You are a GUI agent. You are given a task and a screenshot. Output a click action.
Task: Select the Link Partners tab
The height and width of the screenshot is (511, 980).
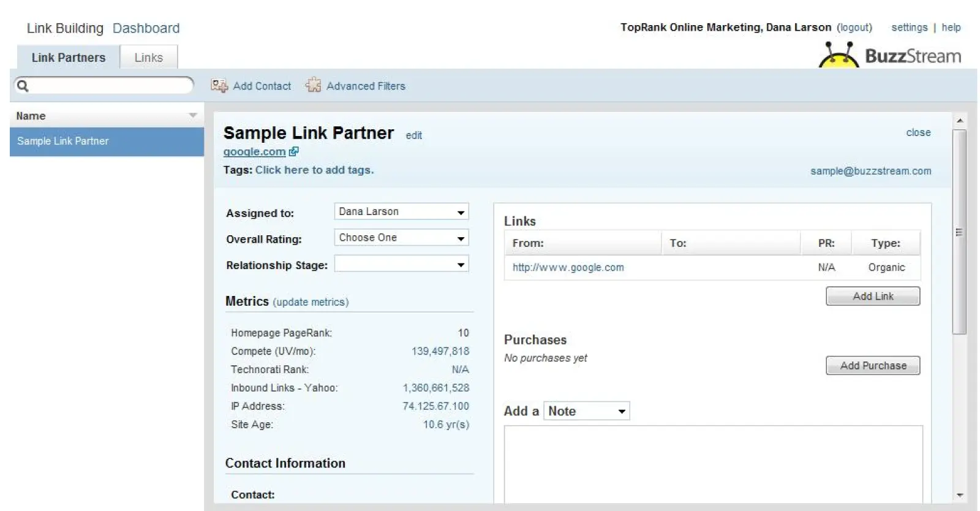click(x=68, y=58)
